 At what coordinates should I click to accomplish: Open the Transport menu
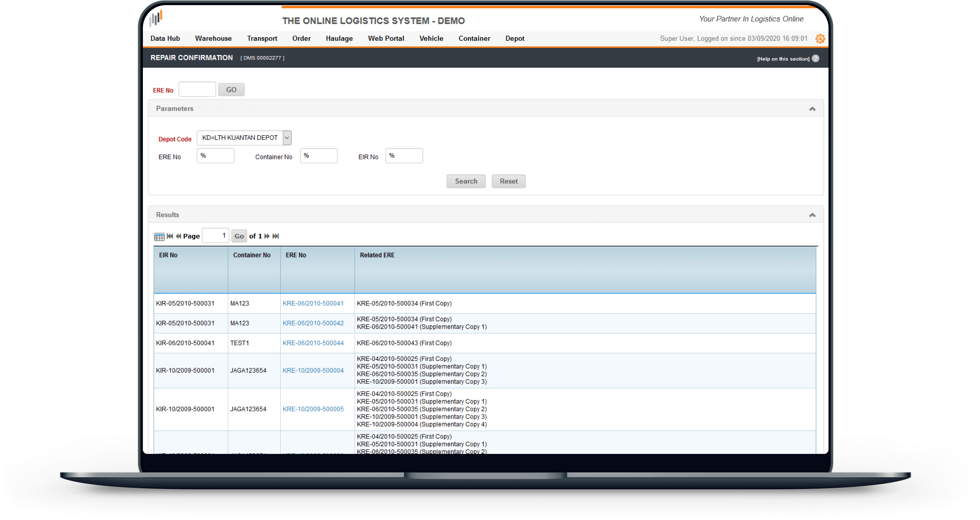pos(262,38)
